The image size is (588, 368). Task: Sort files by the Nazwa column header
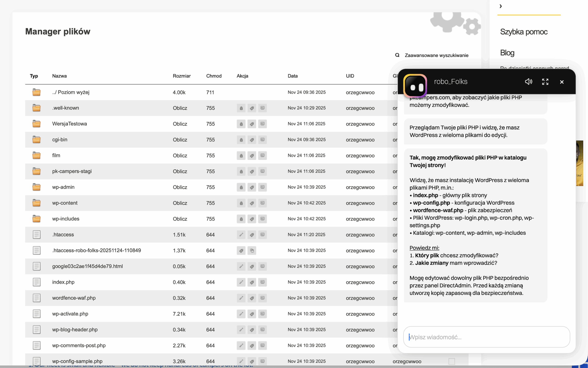coord(59,76)
